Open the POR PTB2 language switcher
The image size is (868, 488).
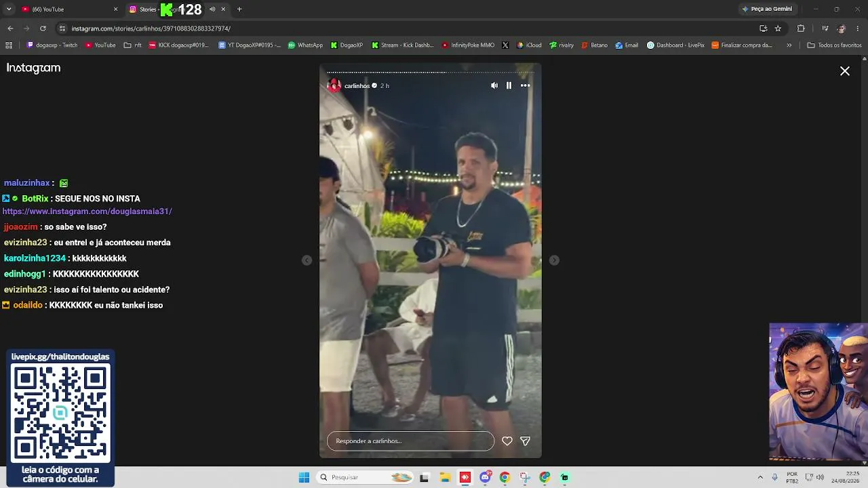click(792, 477)
